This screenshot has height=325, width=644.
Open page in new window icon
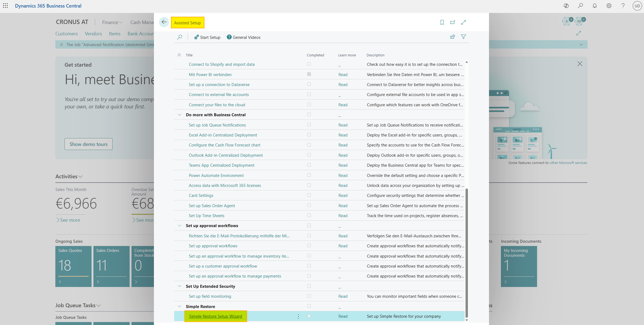[453, 22]
